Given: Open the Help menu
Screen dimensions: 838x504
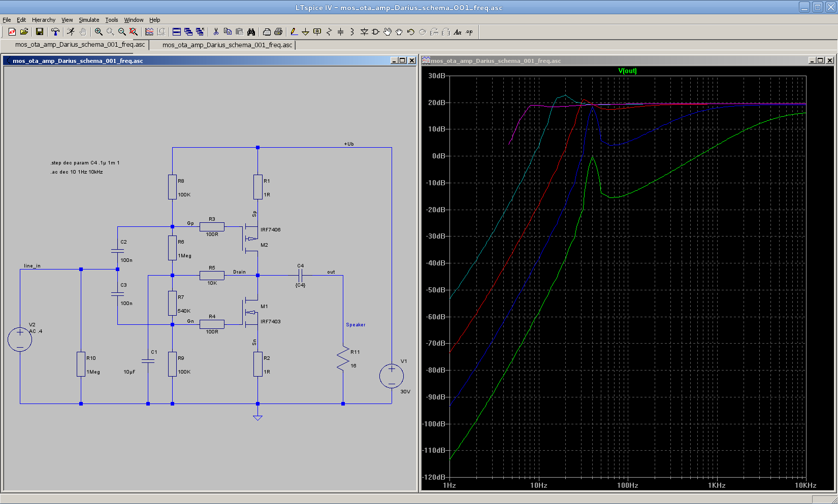Looking at the screenshot, I should point(155,20).
